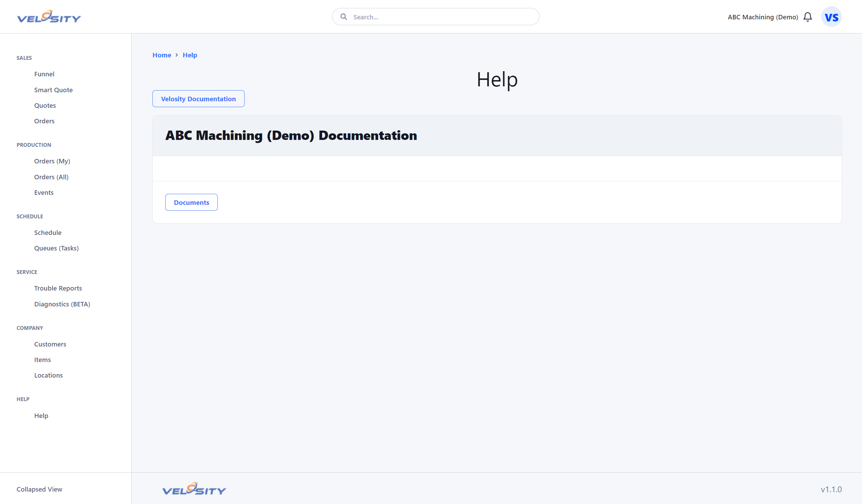Open Smart Quote page
The height and width of the screenshot is (504, 862).
[x=53, y=90]
